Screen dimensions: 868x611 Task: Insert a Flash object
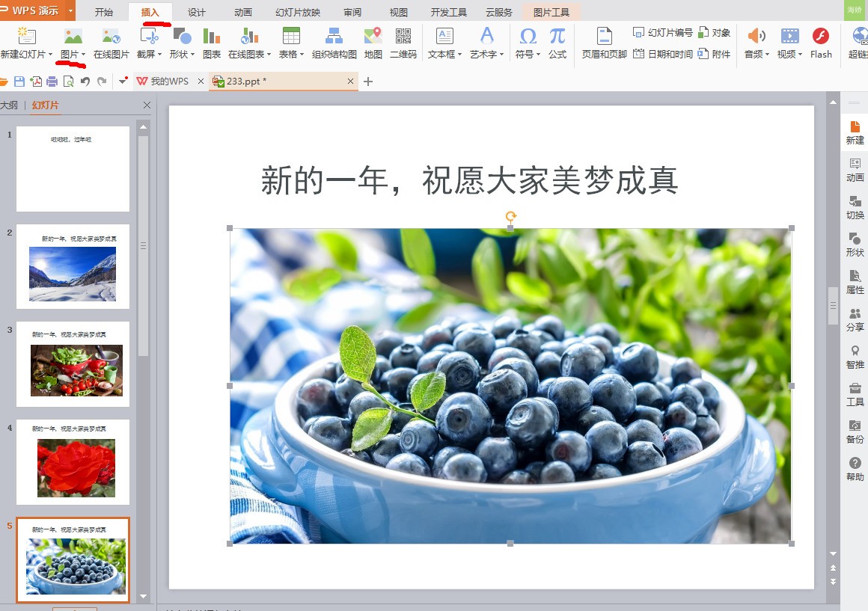[x=821, y=43]
